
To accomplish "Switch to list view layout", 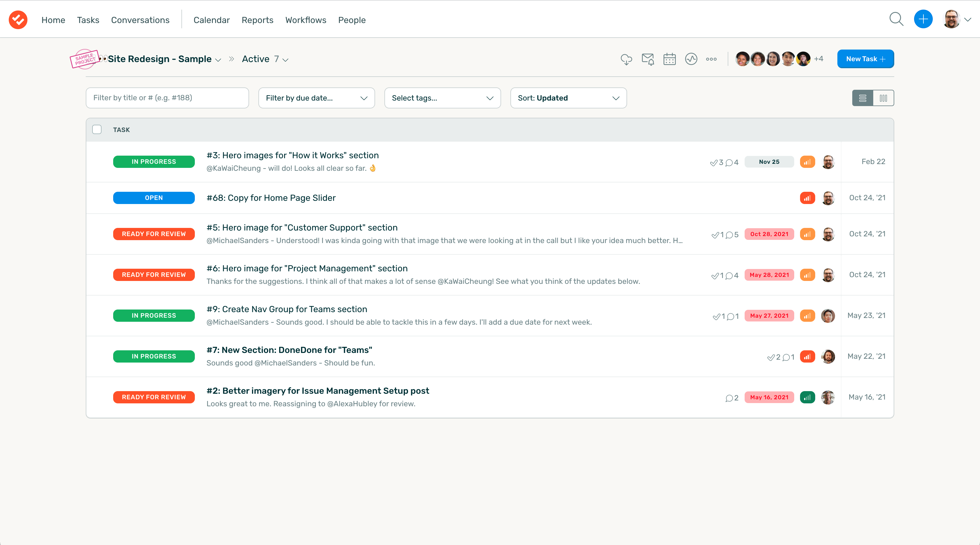I will [862, 98].
